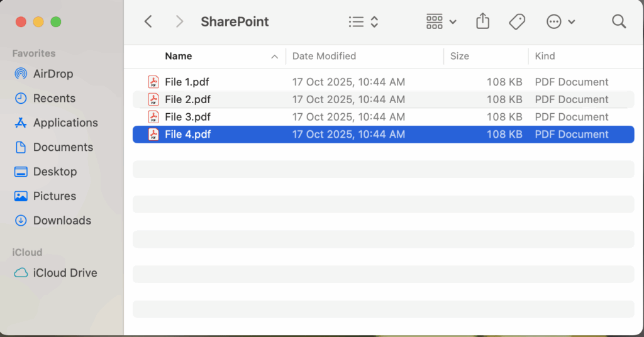Click the Edit Tags icon

pos(517,21)
